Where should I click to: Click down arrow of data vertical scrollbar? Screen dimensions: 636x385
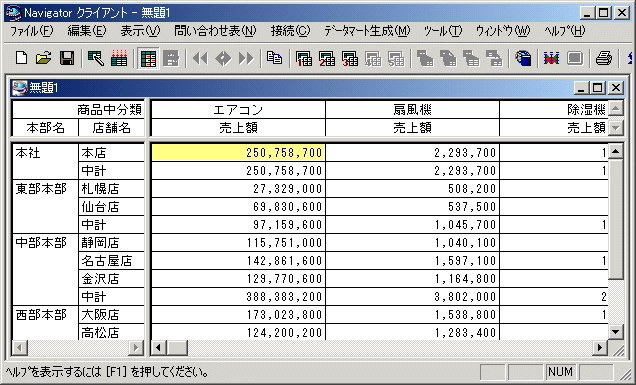(616, 332)
